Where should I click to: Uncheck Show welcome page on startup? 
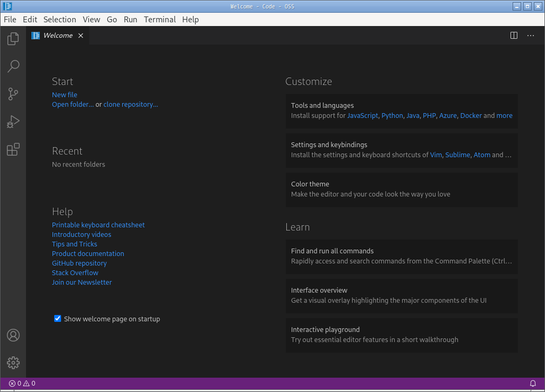[x=58, y=319]
